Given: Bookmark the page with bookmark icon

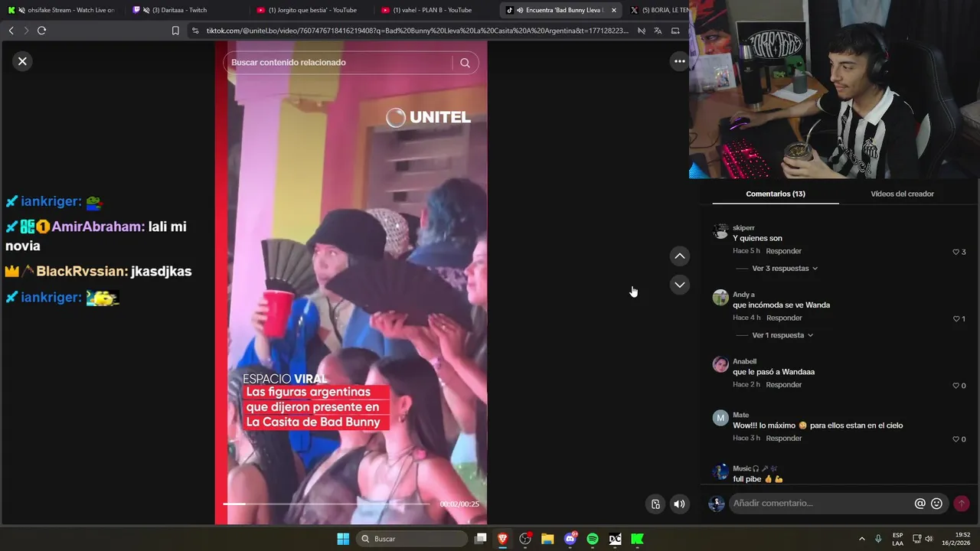Looking at the screenshot, I should (175, 31).
